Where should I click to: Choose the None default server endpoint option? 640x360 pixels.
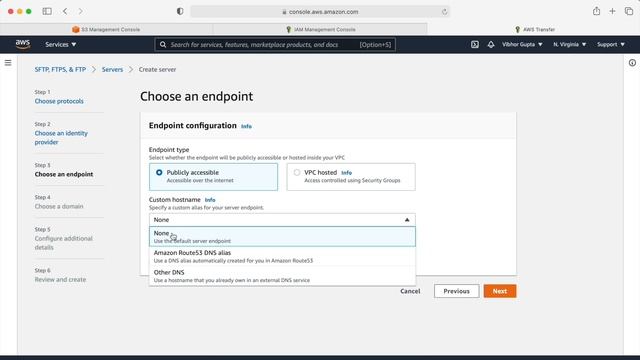click(282, 237)
